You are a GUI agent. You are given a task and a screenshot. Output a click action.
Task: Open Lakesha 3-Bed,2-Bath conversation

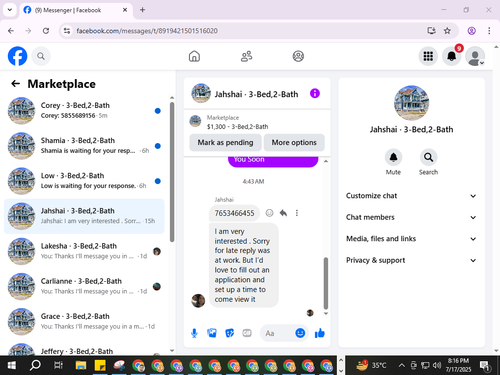click(84, 251)
